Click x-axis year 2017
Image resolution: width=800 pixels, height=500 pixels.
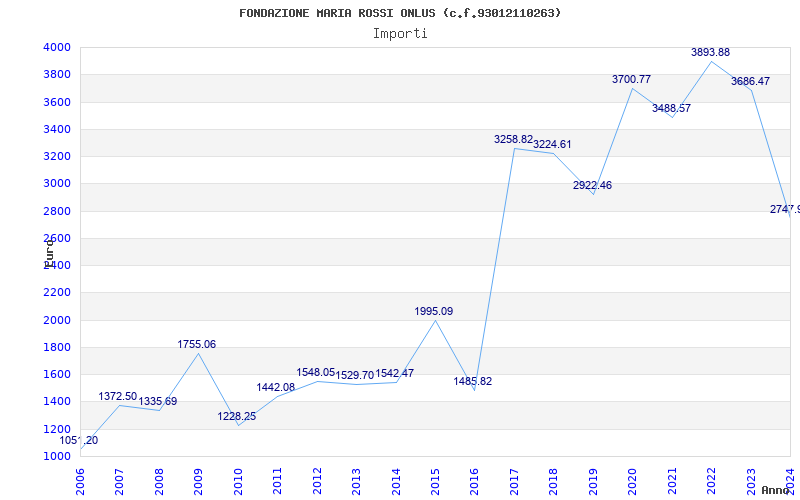click(514, 482)
